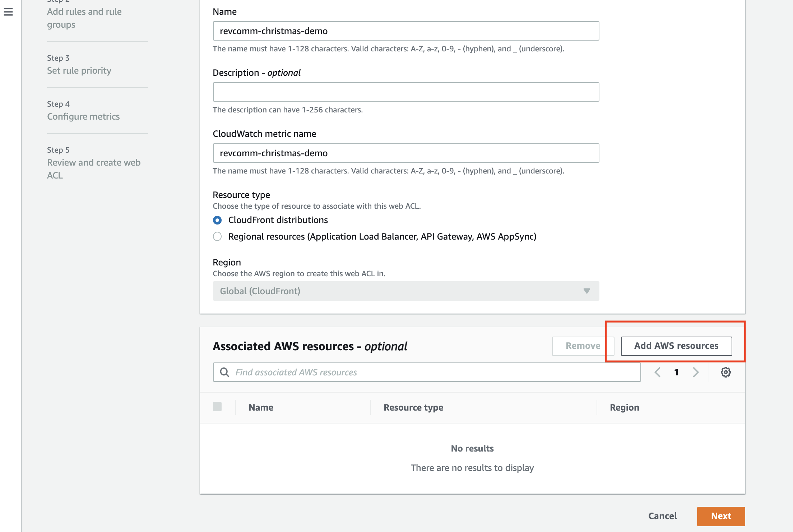Toggle the select-all resources checkbox

(x=217, y=407)
